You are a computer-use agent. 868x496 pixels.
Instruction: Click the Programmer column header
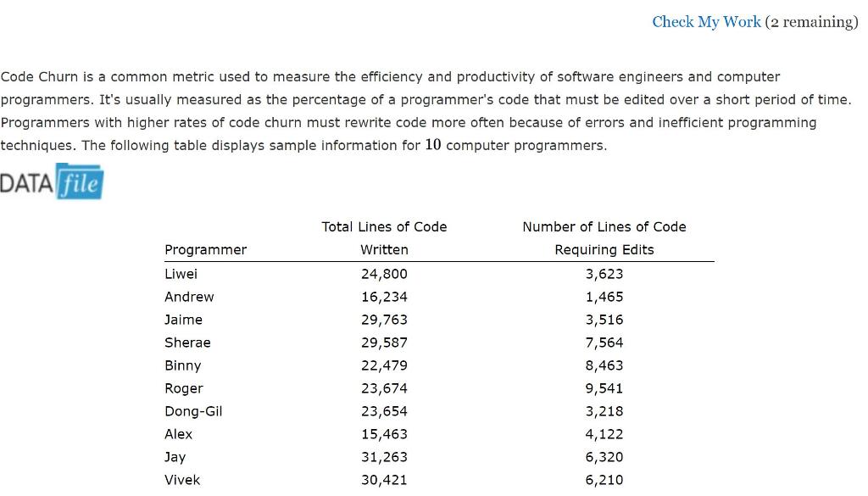tap(205, 249)
